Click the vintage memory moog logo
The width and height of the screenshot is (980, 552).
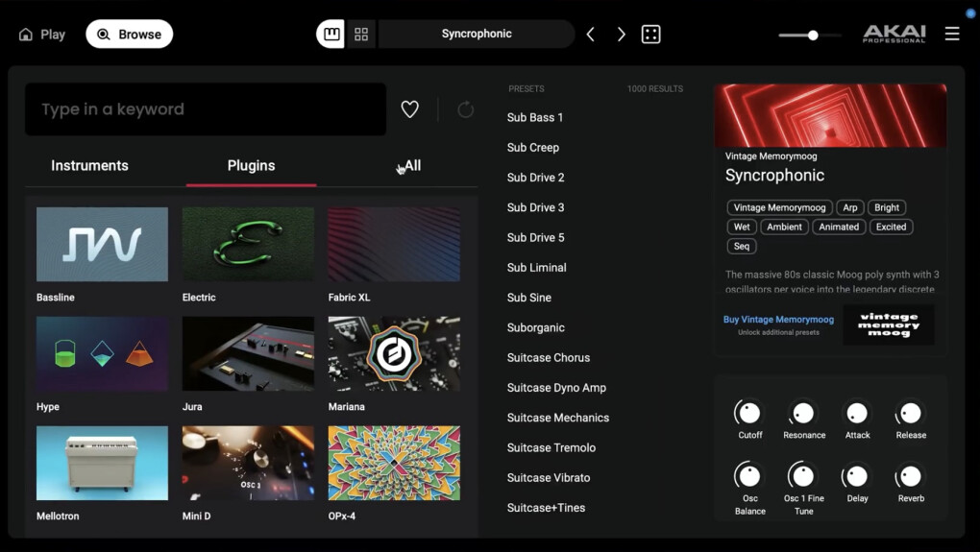coord(888,324)
